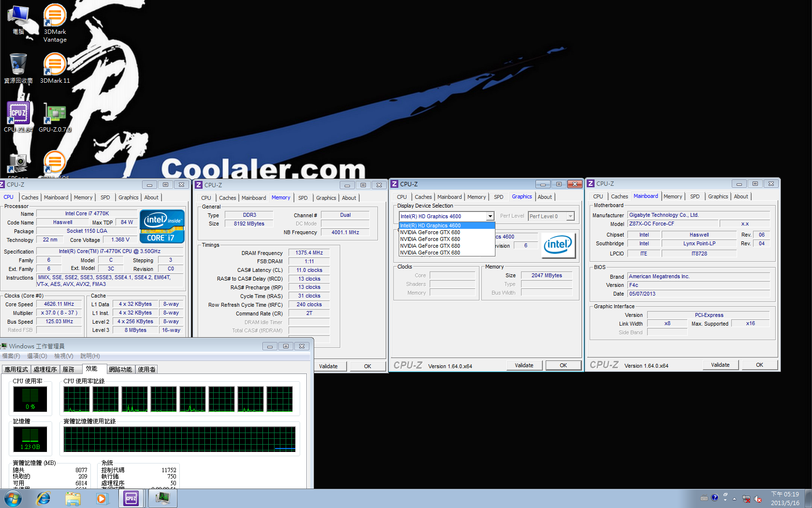Select the Computer desktop icon
The width and height of the screenshot is (812, 508).
tap(18, 19)
